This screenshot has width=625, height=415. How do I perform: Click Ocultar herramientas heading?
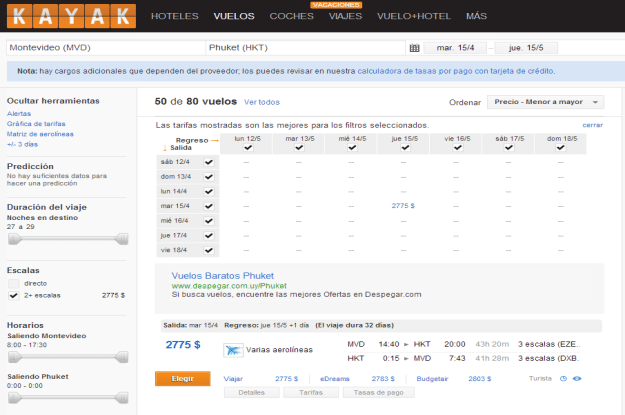(53, 101)
